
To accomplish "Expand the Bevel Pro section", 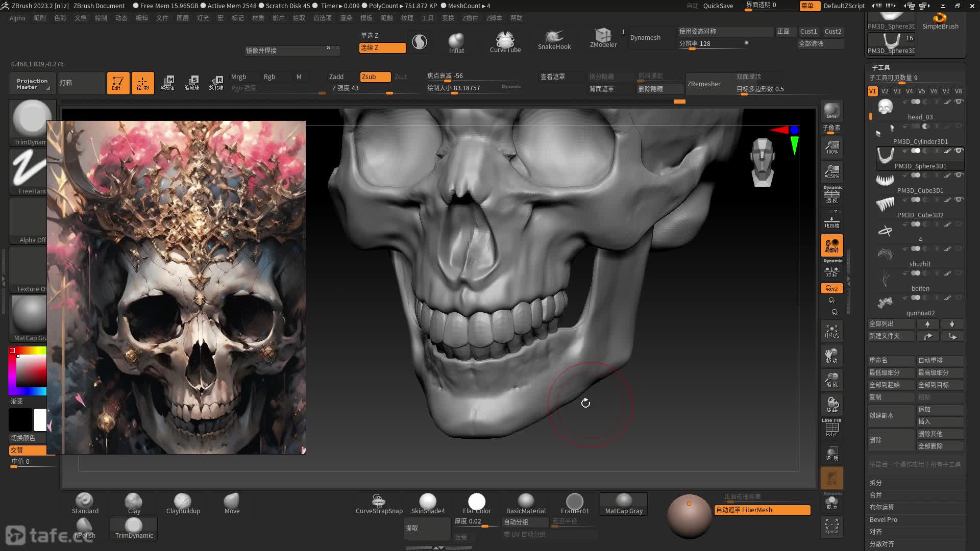I will point(884,519).
